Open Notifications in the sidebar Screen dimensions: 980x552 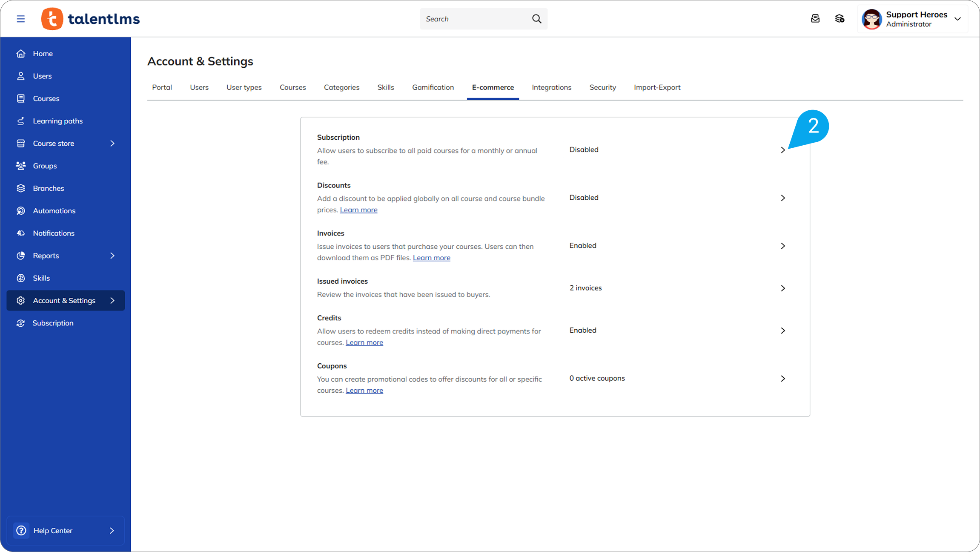[54, 233]
